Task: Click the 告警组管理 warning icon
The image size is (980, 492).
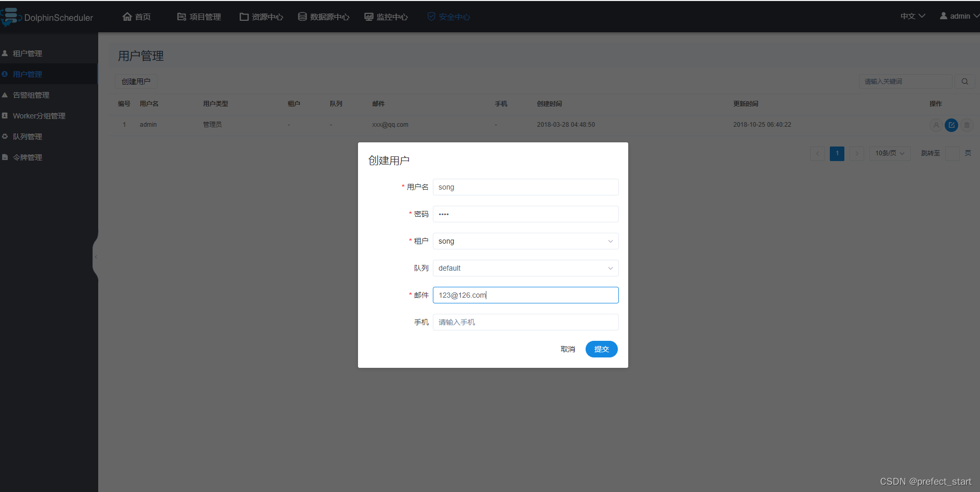Action: (x=5, y=95)
